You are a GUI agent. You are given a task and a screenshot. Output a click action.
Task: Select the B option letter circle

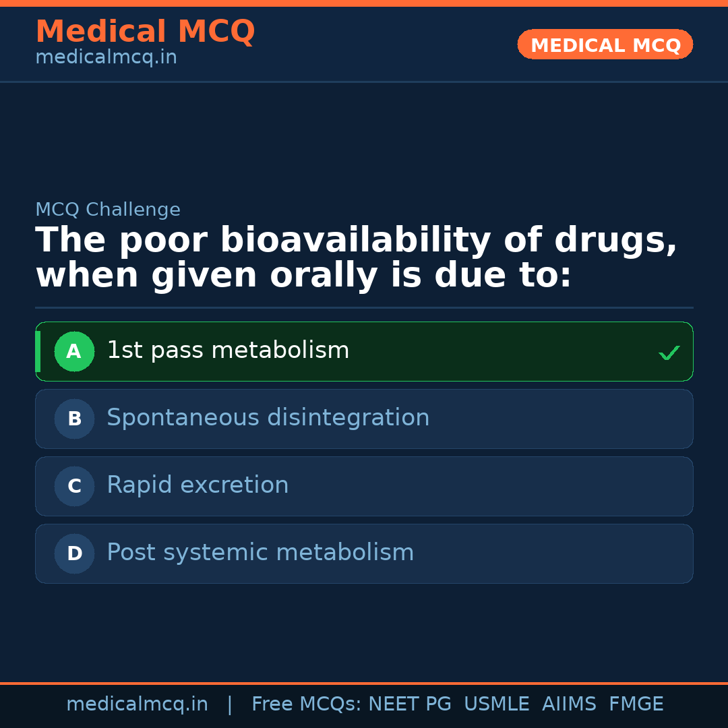74,419
